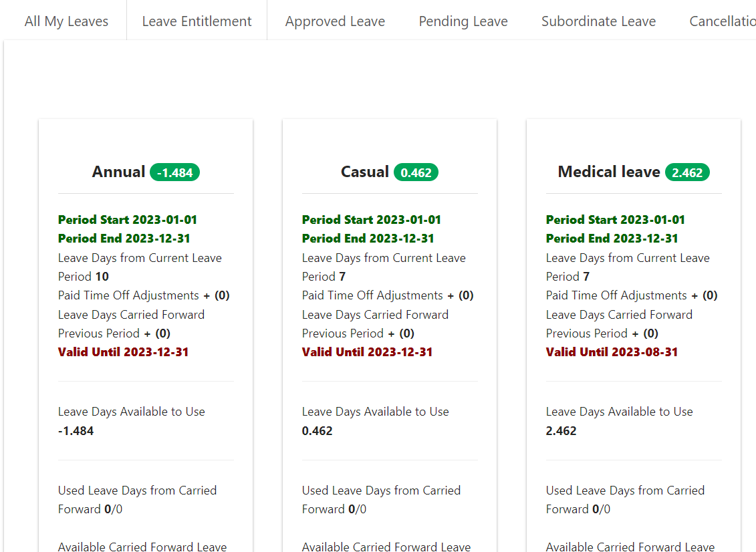Open the partially visible Cancellation tab
This screenshot has width=756, height=552.
(722, 21)
